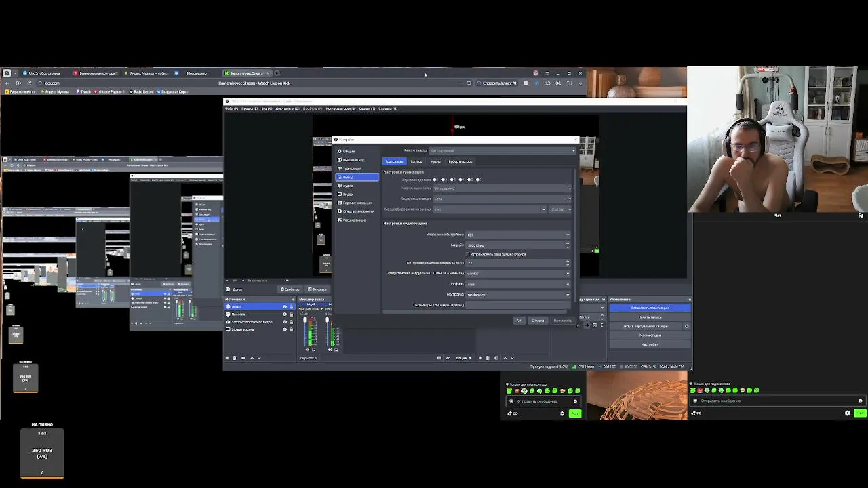
Task: Switch to the Буфер повтора tab
Action: tap(460, 161)
